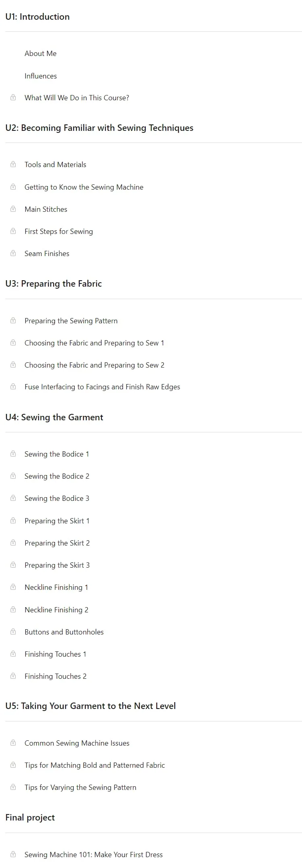302x868 pixels.
Task: Click lock icon next to Common Sewing Machine Issues
Action: point(13,743)
